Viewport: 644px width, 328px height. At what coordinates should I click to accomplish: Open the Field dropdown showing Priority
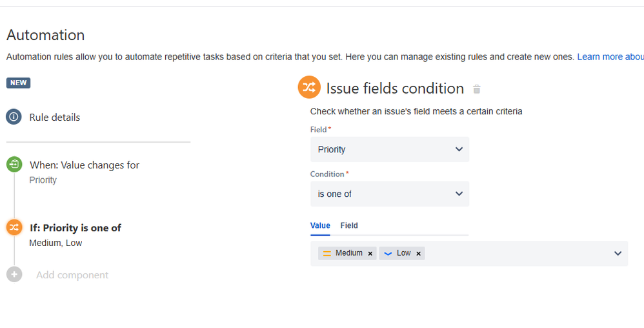pos(390,149)
